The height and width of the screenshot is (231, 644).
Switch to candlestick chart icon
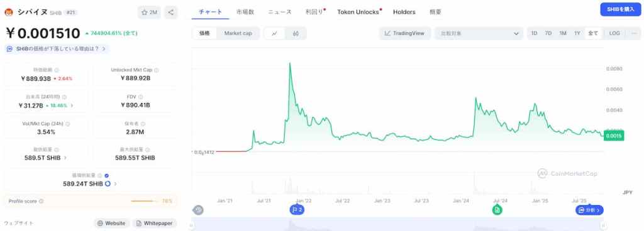pyautogui.click(x=296, y=34)
